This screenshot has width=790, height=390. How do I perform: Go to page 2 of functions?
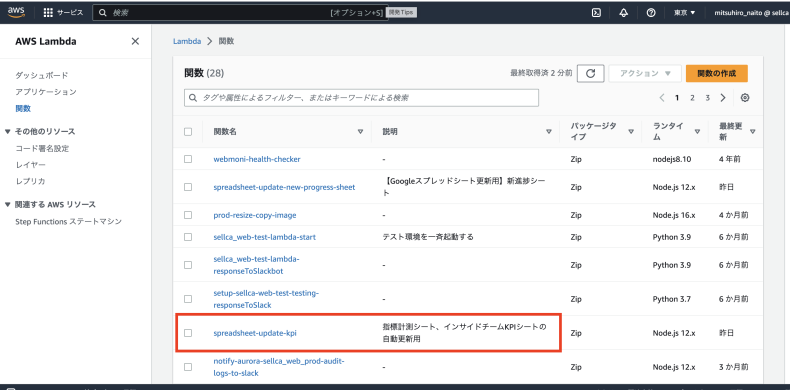pyautogui.click(x=692, y=98)
